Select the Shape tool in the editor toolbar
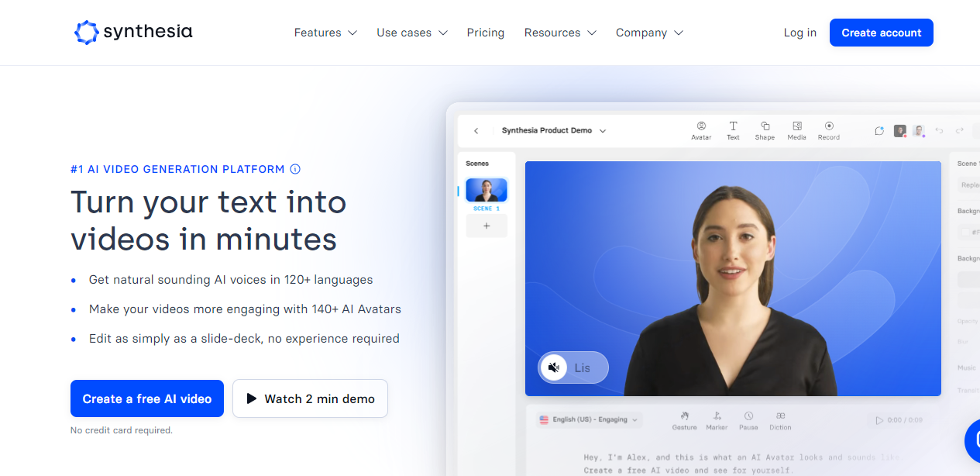Screen dimensions: 980x476 pyautogui.click(x=765, y=130)
